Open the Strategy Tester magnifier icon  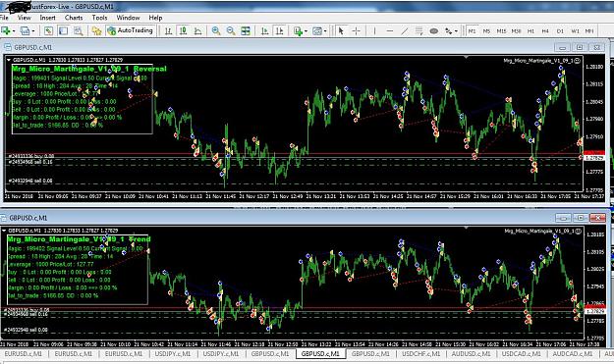click(79, 30)
